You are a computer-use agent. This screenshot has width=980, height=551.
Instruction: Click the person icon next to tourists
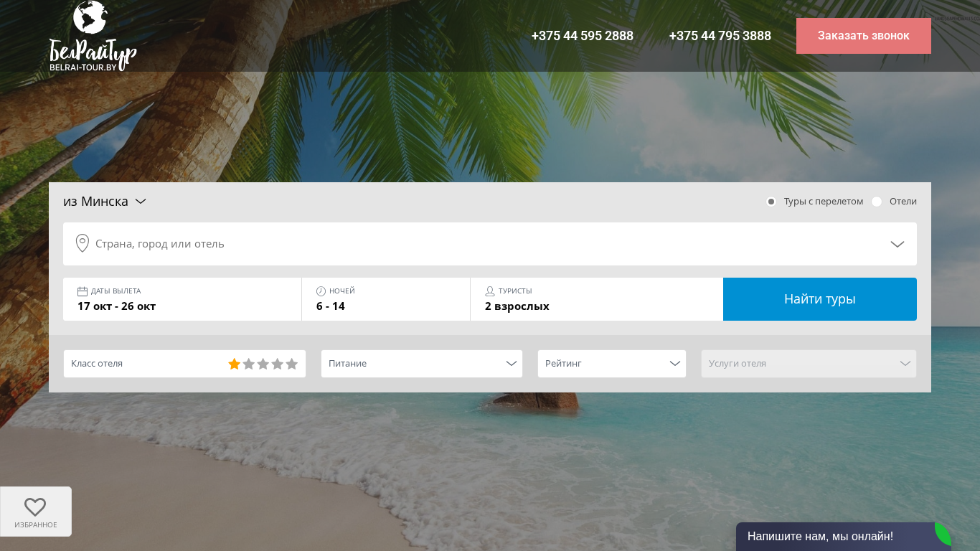490,291
